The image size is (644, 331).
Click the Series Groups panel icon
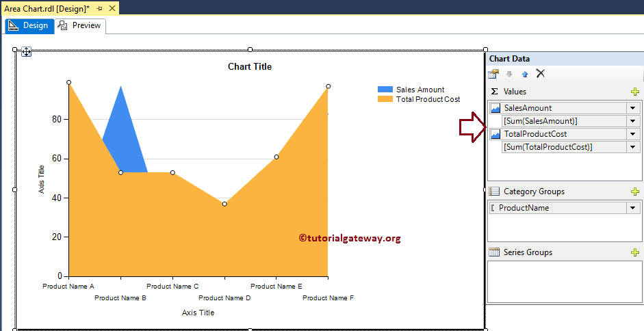[495, 252]
